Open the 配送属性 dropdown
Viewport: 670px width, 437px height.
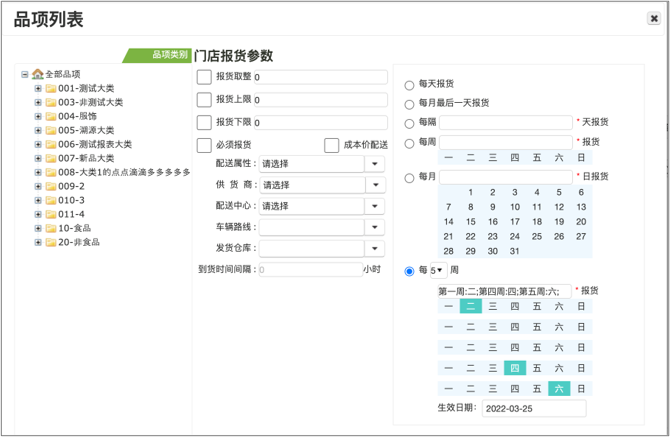(x=375, y=164)
